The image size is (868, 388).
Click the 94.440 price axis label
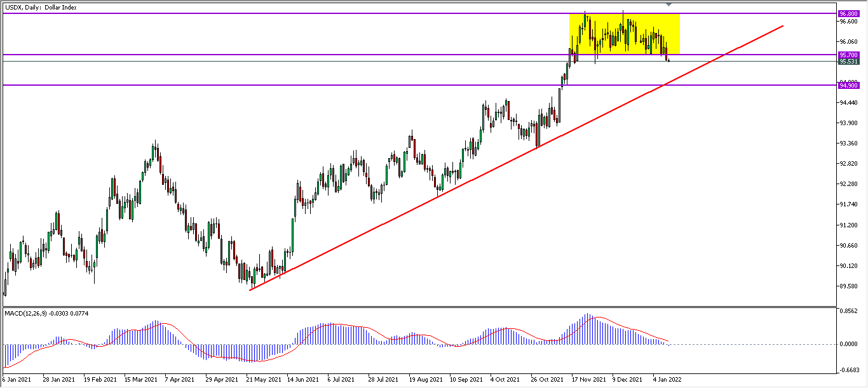click(x=850, y=102)
